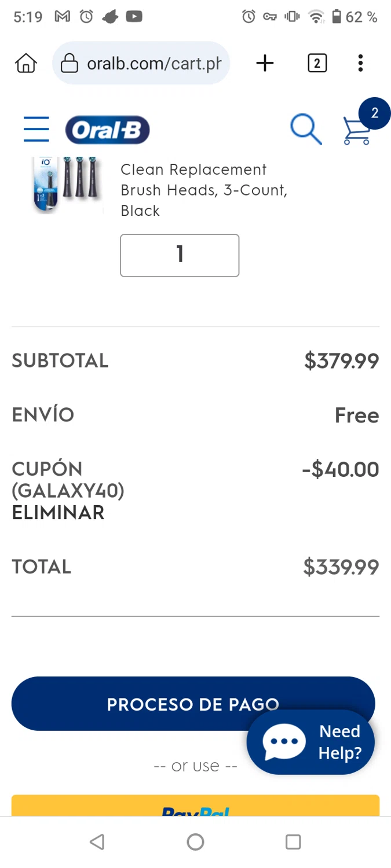Tap the Oral-B logo
The width and height of the screenshot is (391, 868).
tap(107, 130)
